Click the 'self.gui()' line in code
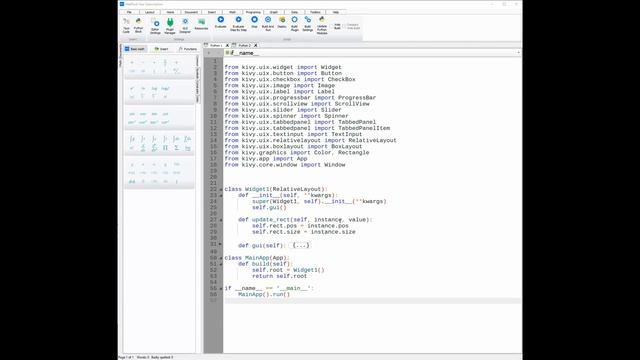640x360 pixels. (269, 208)
